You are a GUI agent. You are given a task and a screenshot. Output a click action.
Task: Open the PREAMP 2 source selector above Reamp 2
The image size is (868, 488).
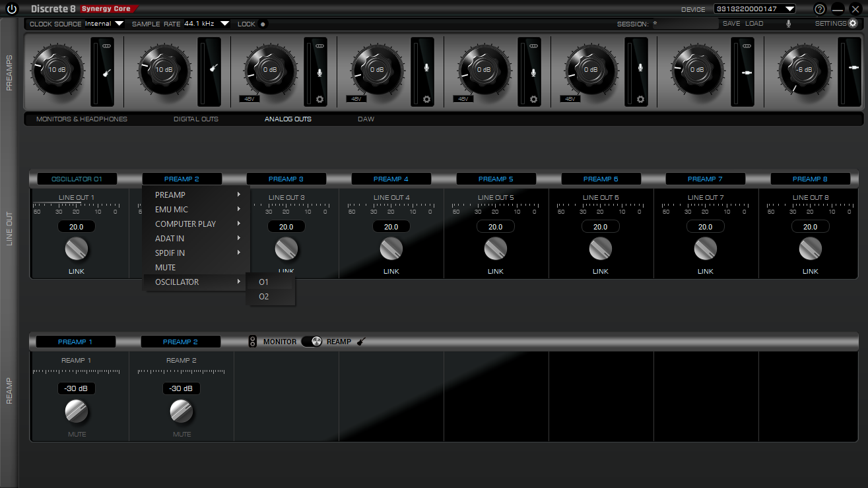pos(180,342)
